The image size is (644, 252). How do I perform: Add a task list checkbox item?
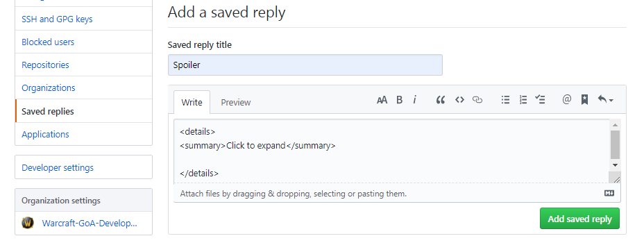pyautogui.click(x=540, y=99)
